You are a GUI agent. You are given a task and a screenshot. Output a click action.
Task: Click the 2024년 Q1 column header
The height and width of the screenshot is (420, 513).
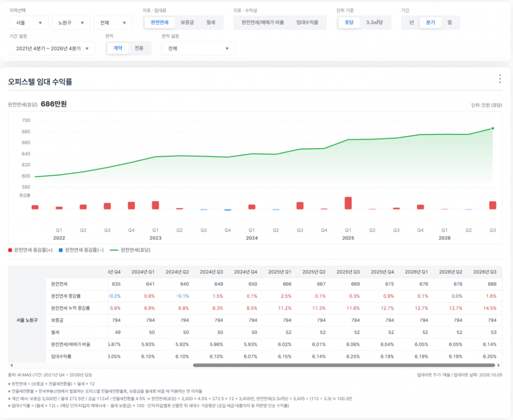pyautogui.click(x=143, y=272)
